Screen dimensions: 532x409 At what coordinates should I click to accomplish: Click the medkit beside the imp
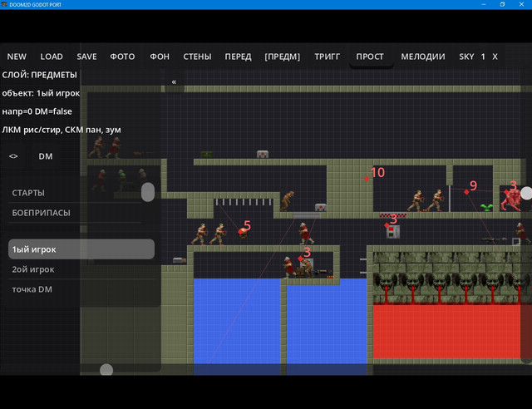321,207
